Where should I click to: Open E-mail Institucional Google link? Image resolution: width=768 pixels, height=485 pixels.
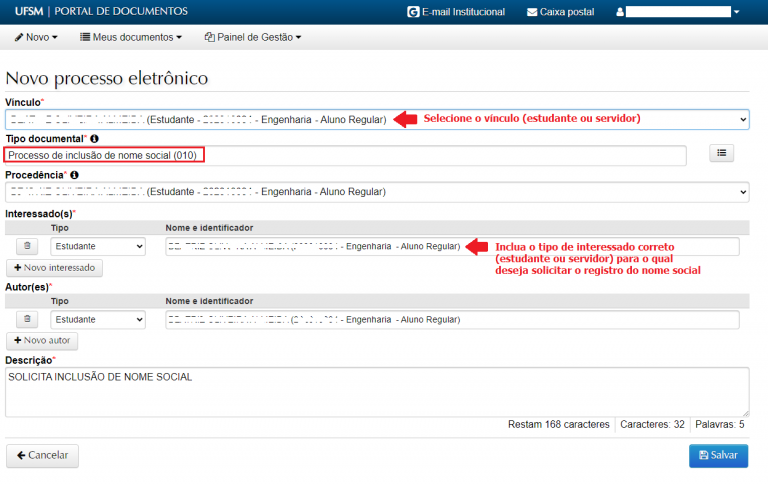(456, 12)
